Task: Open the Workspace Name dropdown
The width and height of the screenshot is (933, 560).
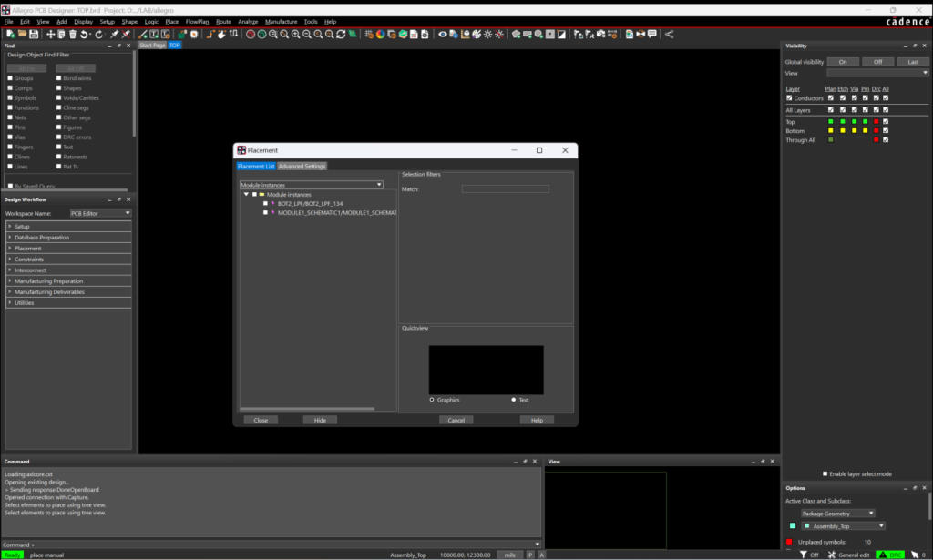Action: [100, 213]
